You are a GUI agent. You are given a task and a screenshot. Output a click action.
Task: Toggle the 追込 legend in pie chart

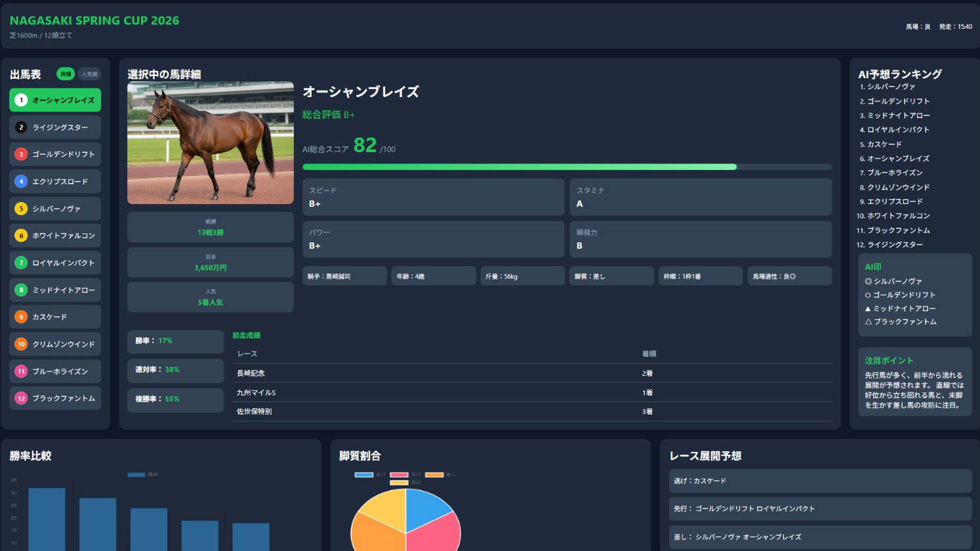405,482
